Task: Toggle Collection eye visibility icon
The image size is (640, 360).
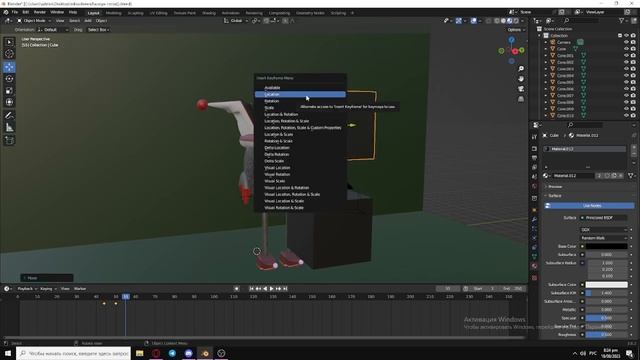Action: pyautogui.click(x=626, y=36)
